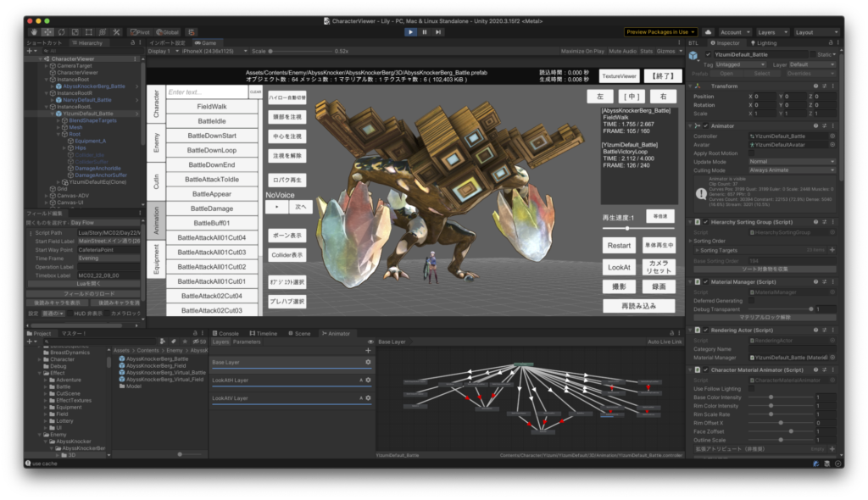Open Controller object picker circle
The width and height of the screenshot is (868, 500).
[832, 136]
